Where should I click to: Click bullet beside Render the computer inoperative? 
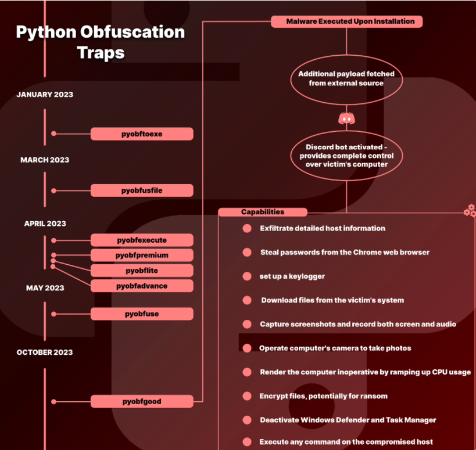pos(247,372)
